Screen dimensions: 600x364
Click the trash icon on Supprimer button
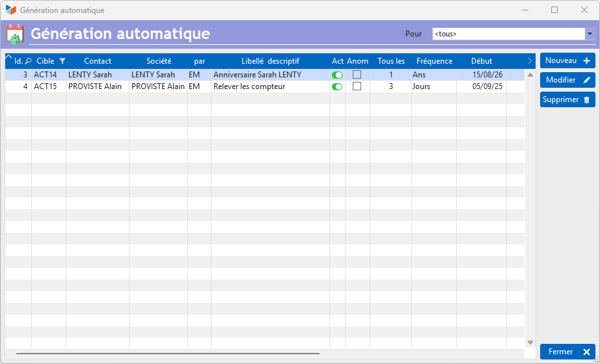pos(586,100)
